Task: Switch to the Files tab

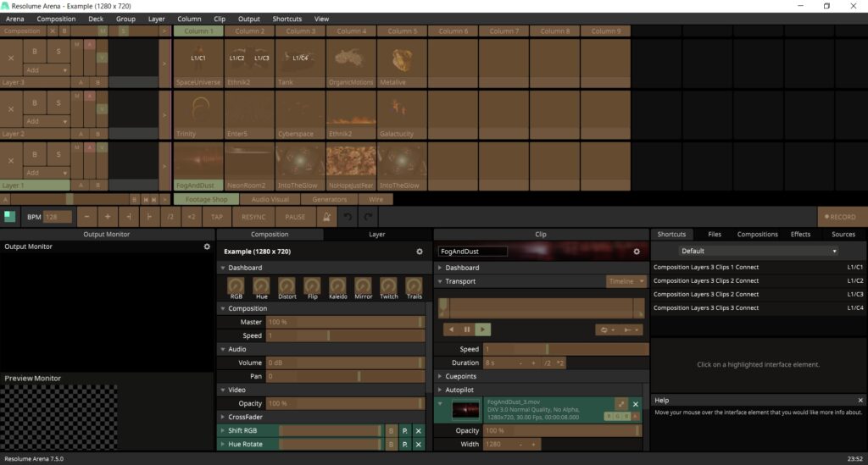Action: pos(714,235)
